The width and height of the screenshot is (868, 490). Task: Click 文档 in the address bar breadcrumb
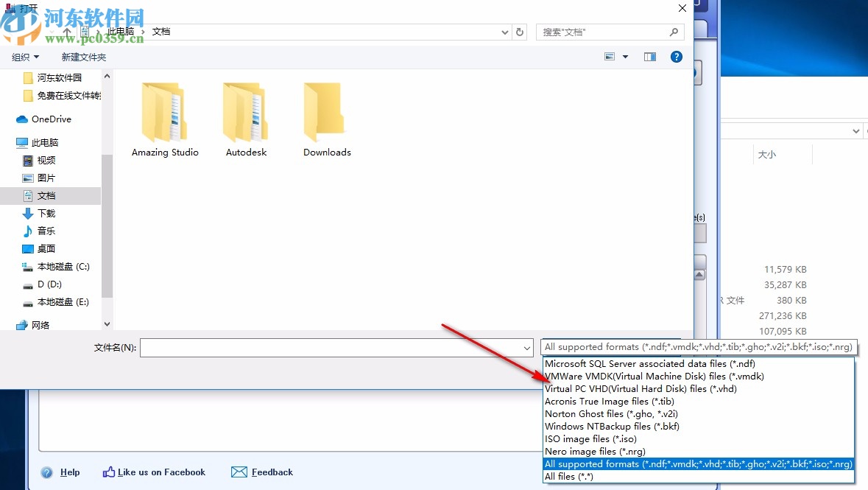(160, 32)
